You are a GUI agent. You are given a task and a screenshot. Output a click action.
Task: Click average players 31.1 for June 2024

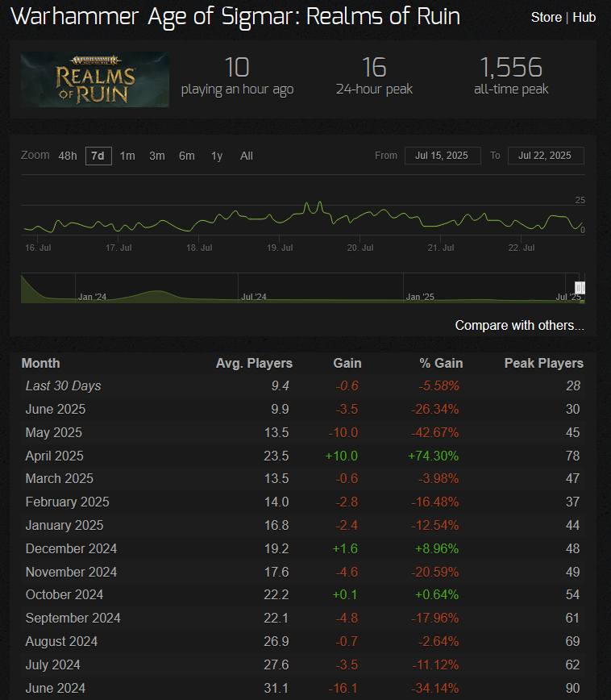[x=276, y=687]
